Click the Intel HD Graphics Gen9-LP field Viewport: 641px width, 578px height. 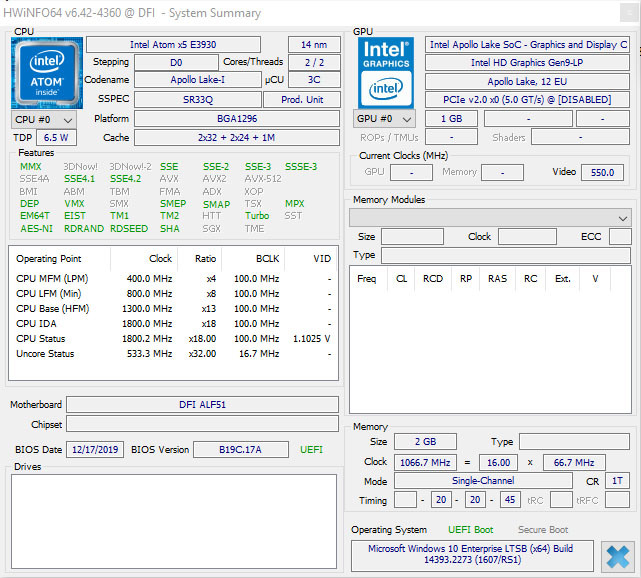(x=528, y=63)
